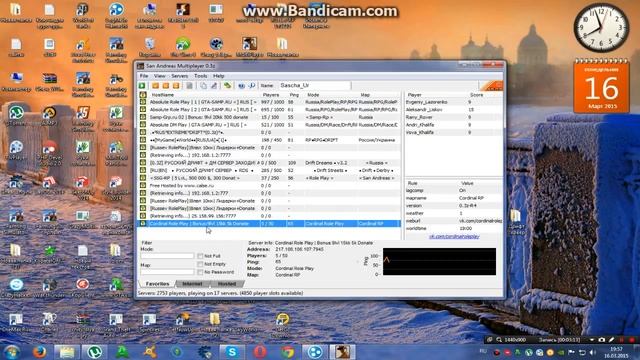
Task: Open the vk.com/cordinalroleplay link
Action: pyautogui.click(x=454, y=236)
